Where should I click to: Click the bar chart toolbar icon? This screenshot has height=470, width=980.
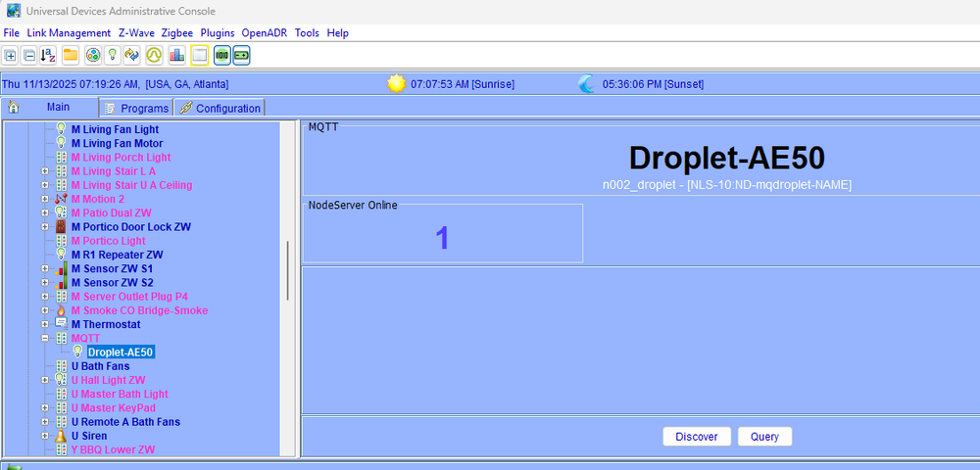(x=177, y=56)
